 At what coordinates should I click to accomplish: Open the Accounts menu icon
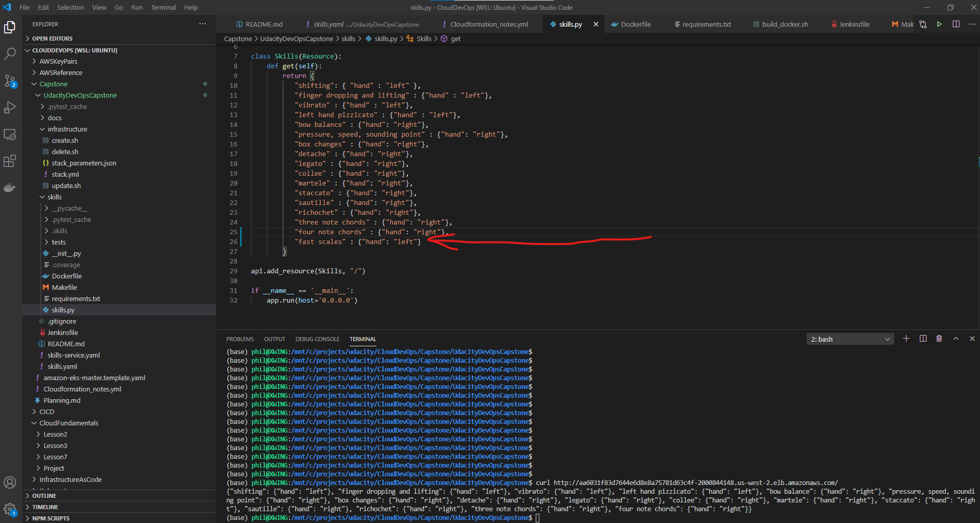point(10,482)
